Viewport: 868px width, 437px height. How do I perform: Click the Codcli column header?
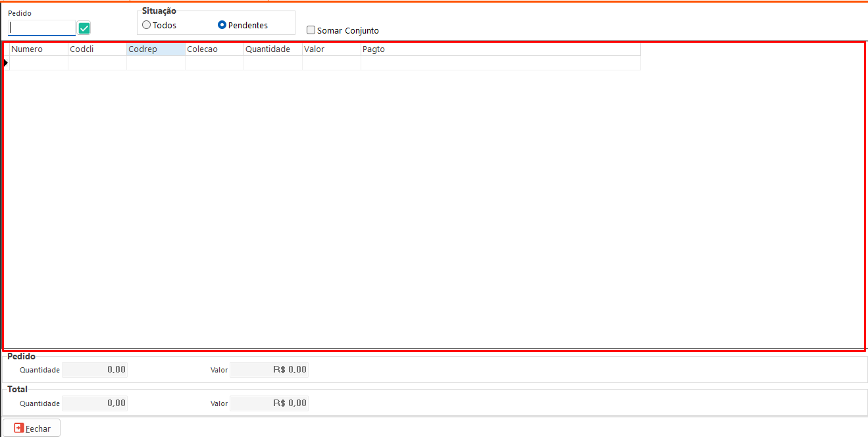[97, 49]
